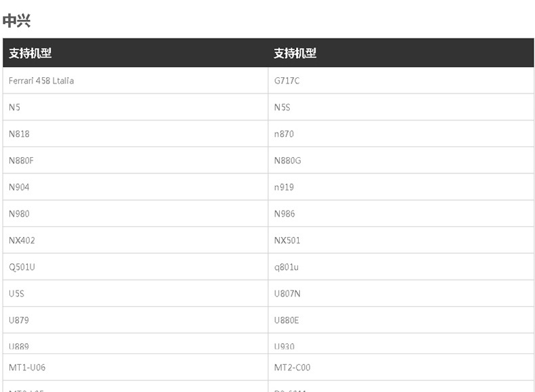535x392 pixels.
Task: Select the MT2-C00 table cell
Action: pos(293,368)
